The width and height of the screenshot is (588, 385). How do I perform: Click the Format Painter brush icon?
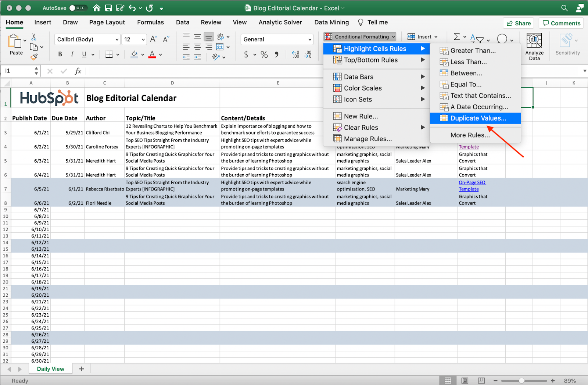coord(34,57)
